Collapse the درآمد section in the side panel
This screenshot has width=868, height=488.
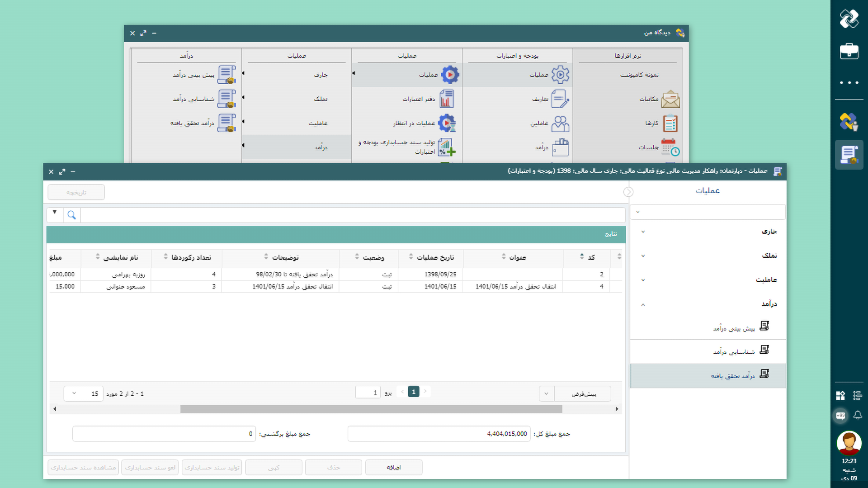tap(708, 304)
